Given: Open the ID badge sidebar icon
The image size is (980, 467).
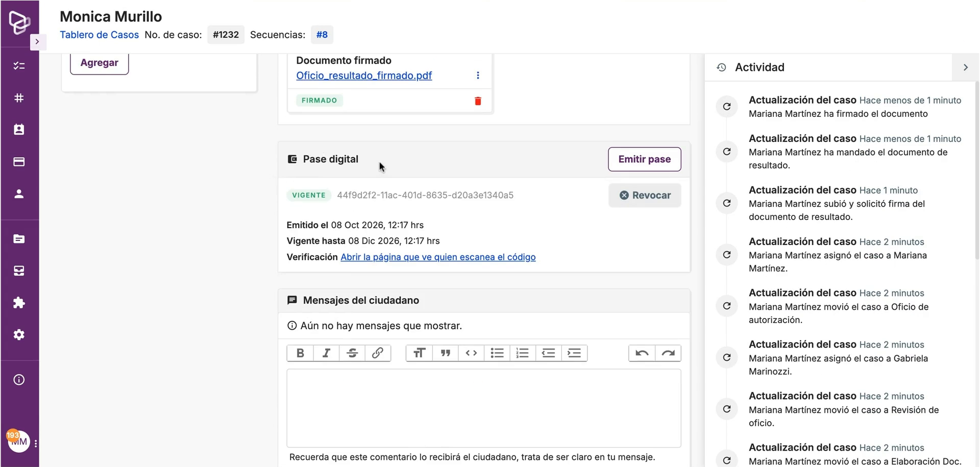Looking at the screenshot, I should click(x=19, y=130).
